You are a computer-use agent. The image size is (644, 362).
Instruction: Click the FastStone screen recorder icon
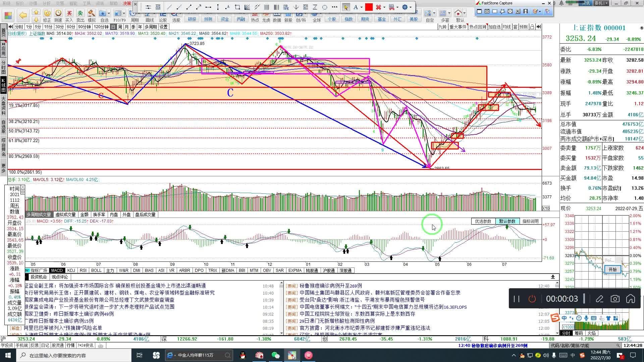525,11
